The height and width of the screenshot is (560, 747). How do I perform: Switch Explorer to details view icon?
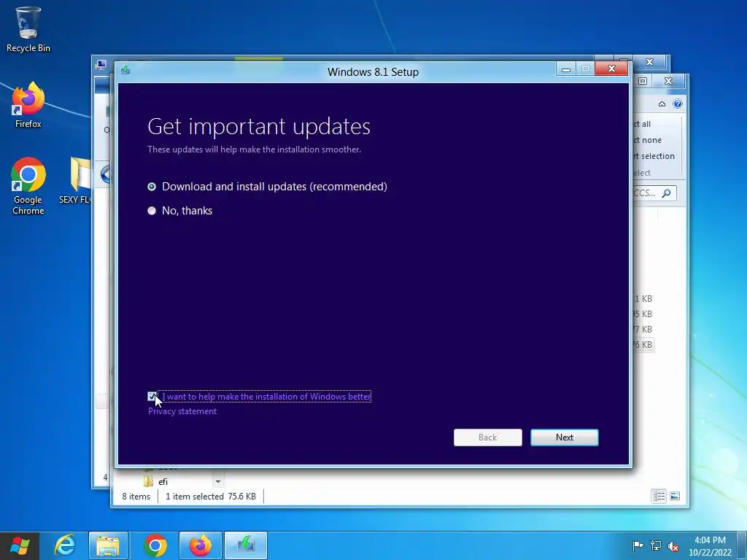point(659,496)
